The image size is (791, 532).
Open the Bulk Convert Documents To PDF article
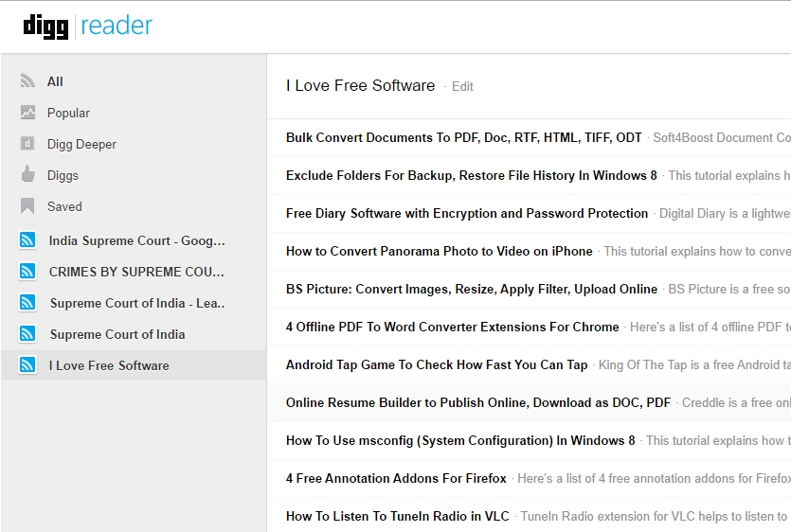(463, 137)
